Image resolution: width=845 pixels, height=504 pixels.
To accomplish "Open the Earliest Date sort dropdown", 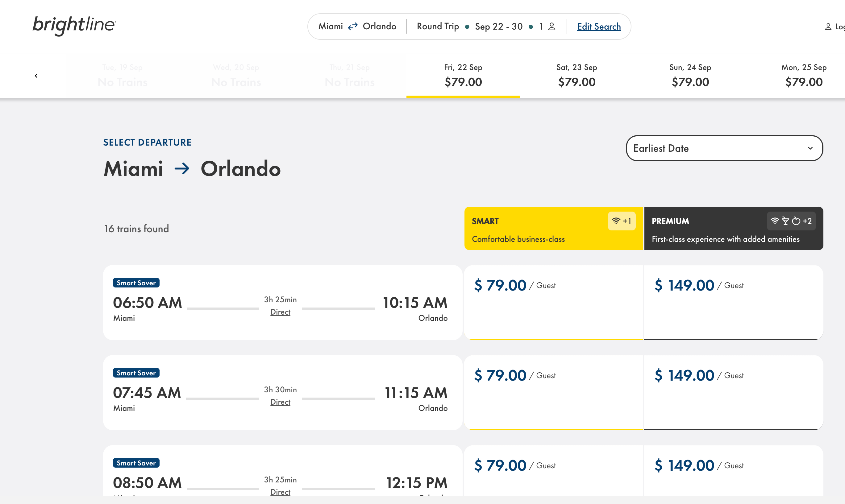I will 724,148.
